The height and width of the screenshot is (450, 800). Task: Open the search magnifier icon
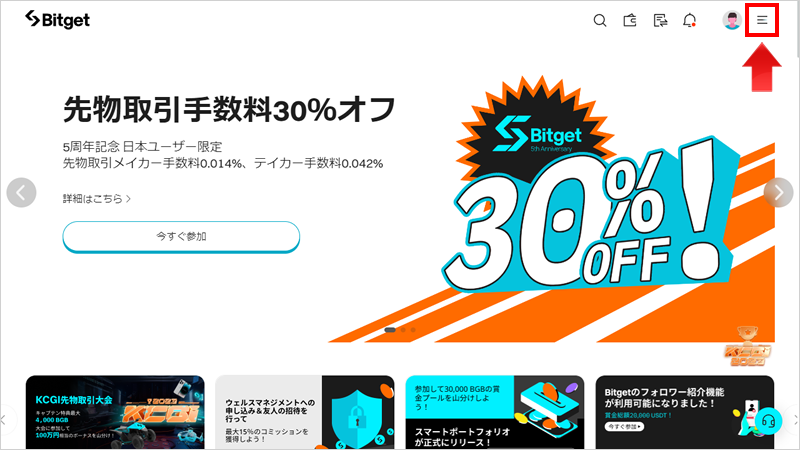coord(600,20)
